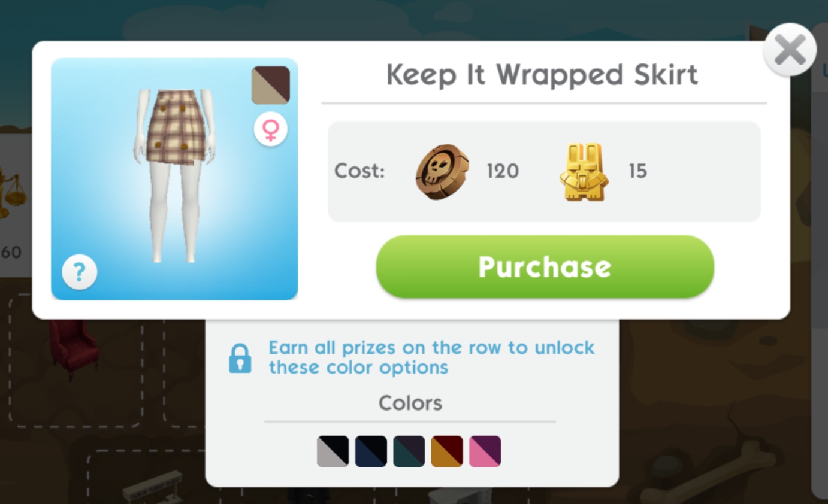Screen dimensions: 828x504
Task: Click the blue padlock icon
Action: pyautogui.click(x=240, y=358)
